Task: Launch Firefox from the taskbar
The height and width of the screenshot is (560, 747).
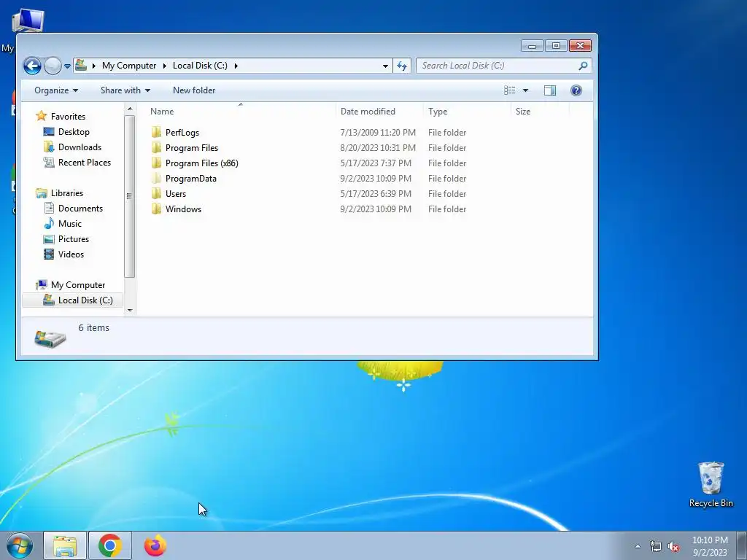Action: click(x=155, y=545)
